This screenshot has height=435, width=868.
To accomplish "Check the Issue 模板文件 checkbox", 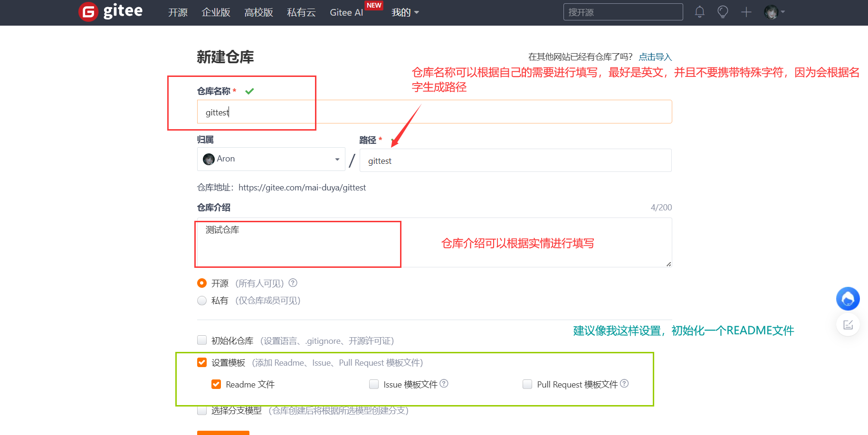I will (374, 384).
